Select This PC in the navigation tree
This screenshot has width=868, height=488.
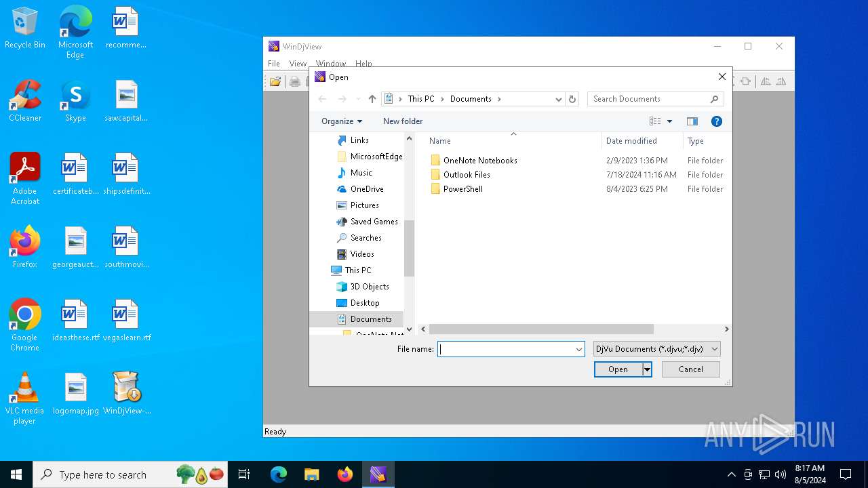click(357, 270)
